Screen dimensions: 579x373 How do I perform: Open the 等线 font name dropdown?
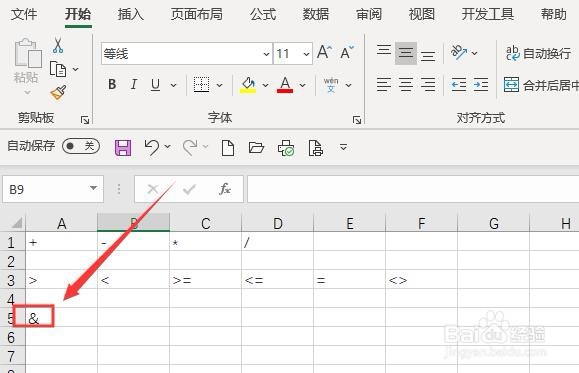(266, 54)
